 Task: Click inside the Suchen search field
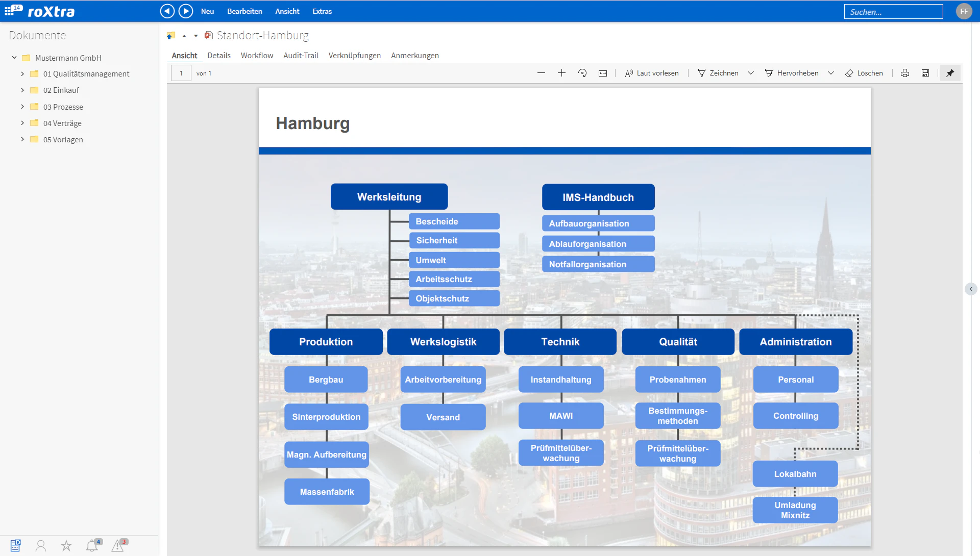pyautogui.click(x=893, y=11)
